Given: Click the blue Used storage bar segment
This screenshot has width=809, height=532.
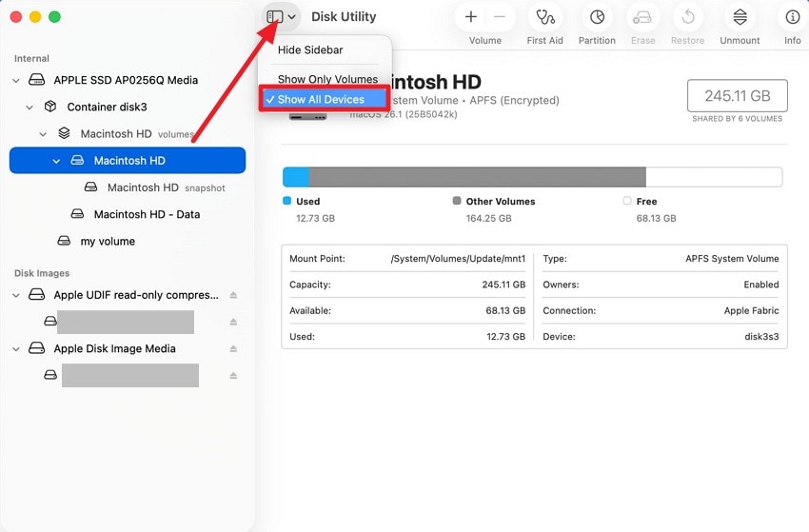Looking at the screenshot, I should point(296,177).
